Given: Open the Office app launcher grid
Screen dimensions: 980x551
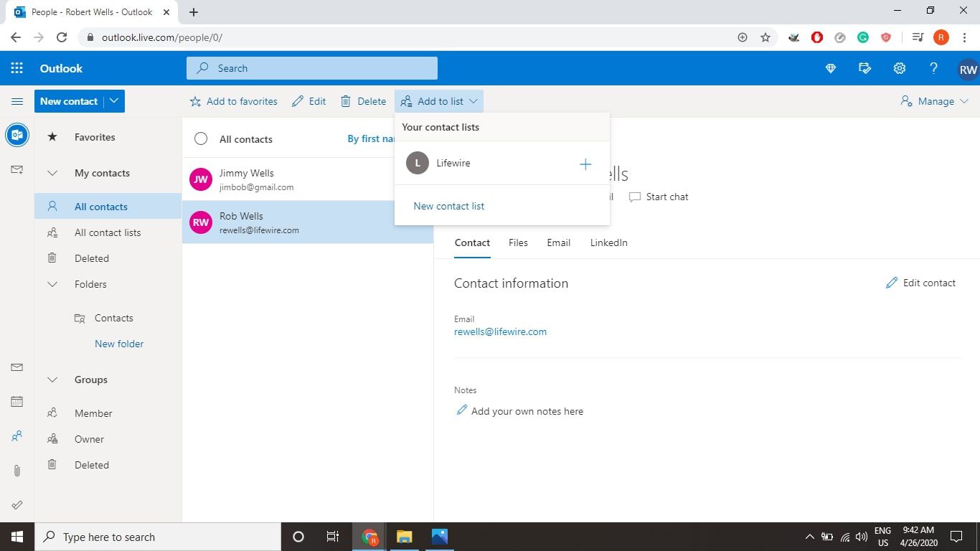Looking at the screenshot, I should [17, 68].
